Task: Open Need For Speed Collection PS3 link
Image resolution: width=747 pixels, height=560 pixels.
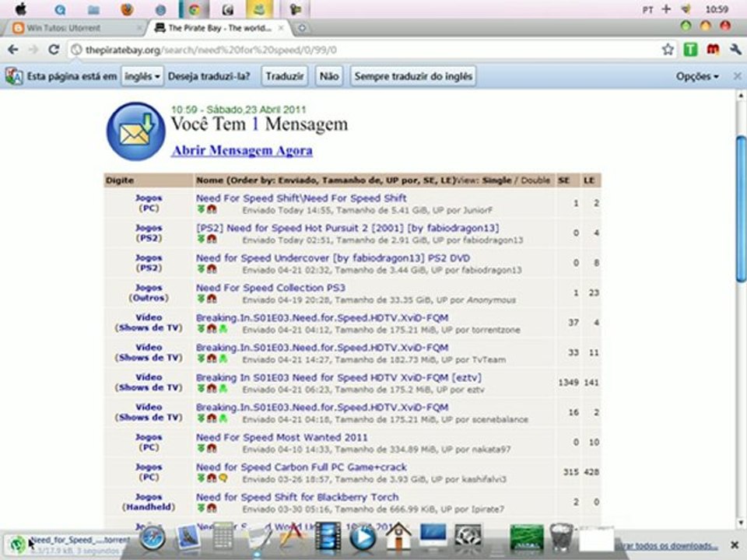Action: pyautogui.click(x=271, y=288)
